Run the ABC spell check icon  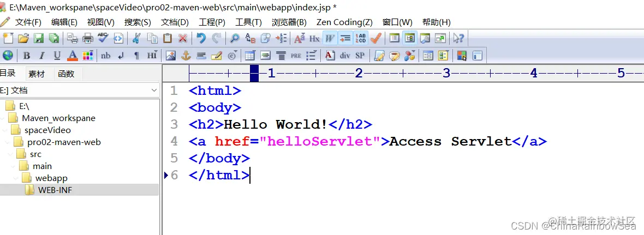pos(103,39)
